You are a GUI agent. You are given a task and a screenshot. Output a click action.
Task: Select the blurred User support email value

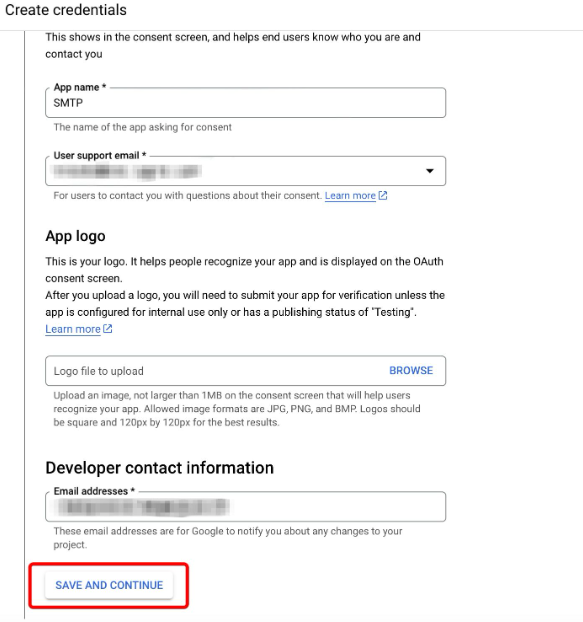click(127, 172)
